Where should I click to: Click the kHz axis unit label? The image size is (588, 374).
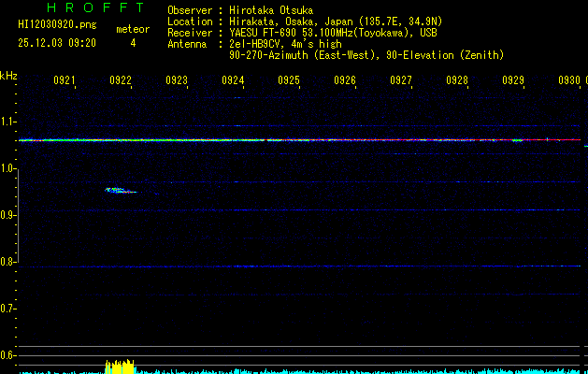(8, 76)
